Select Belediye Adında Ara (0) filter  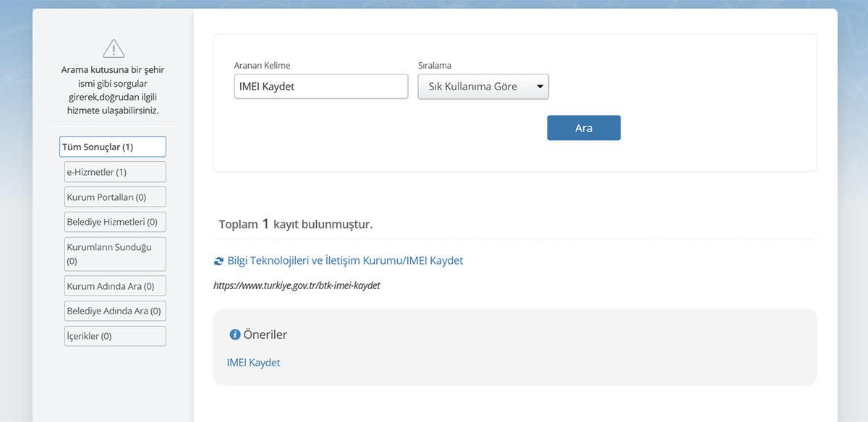click(x=115, y=311)
